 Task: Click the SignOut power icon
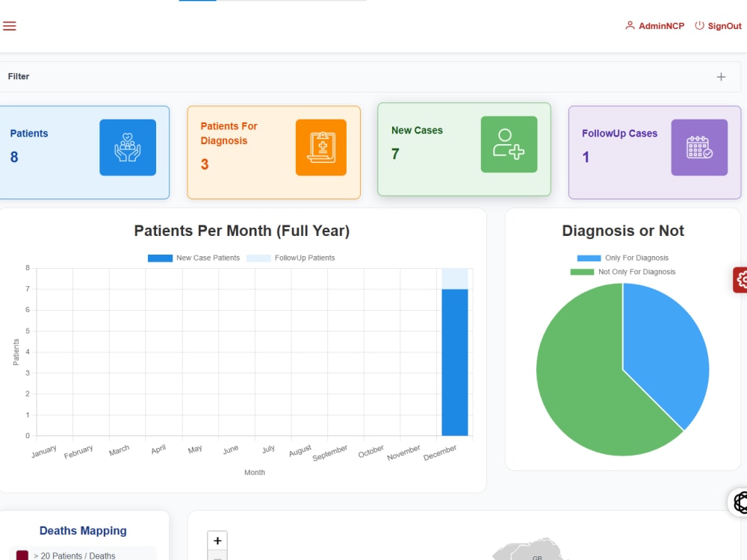[699, 25]
